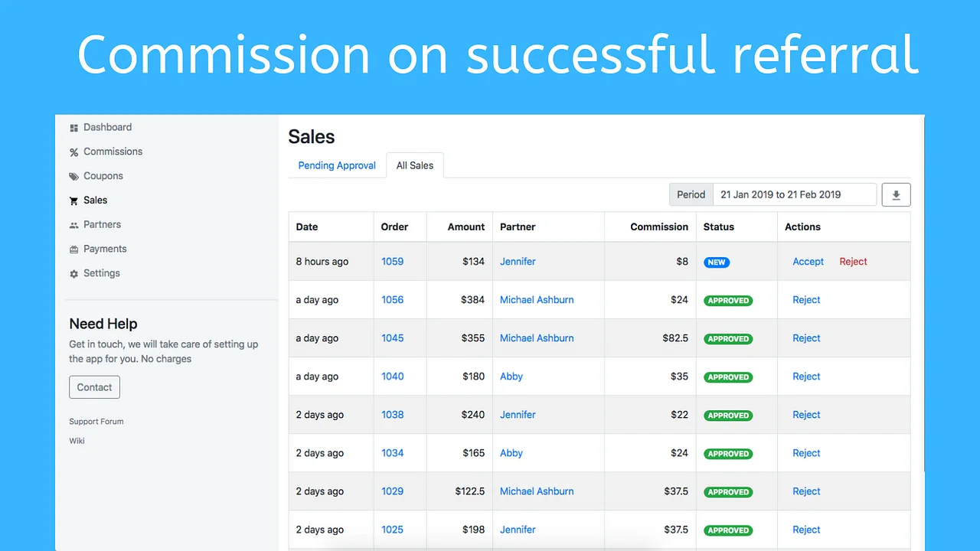The image size is (980, 551).
Task: Click the Payments icon in sidebar
Action: click(x=74, y=249)
